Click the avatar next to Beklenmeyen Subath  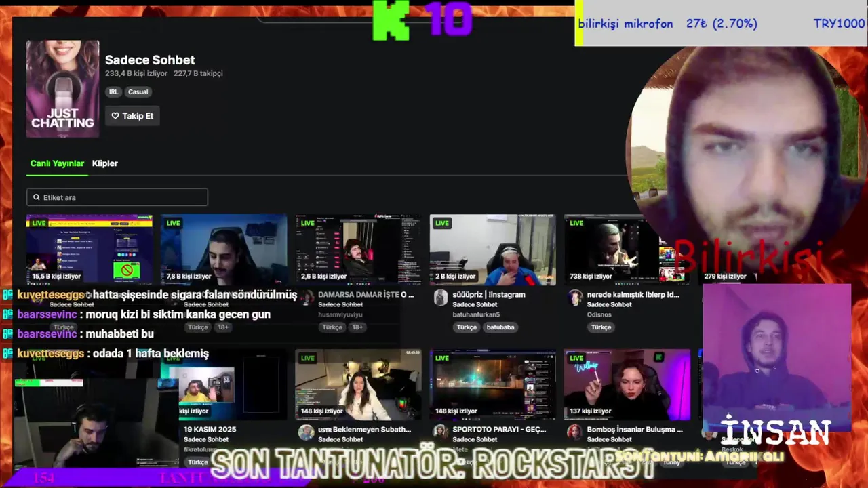coord(307,432)
